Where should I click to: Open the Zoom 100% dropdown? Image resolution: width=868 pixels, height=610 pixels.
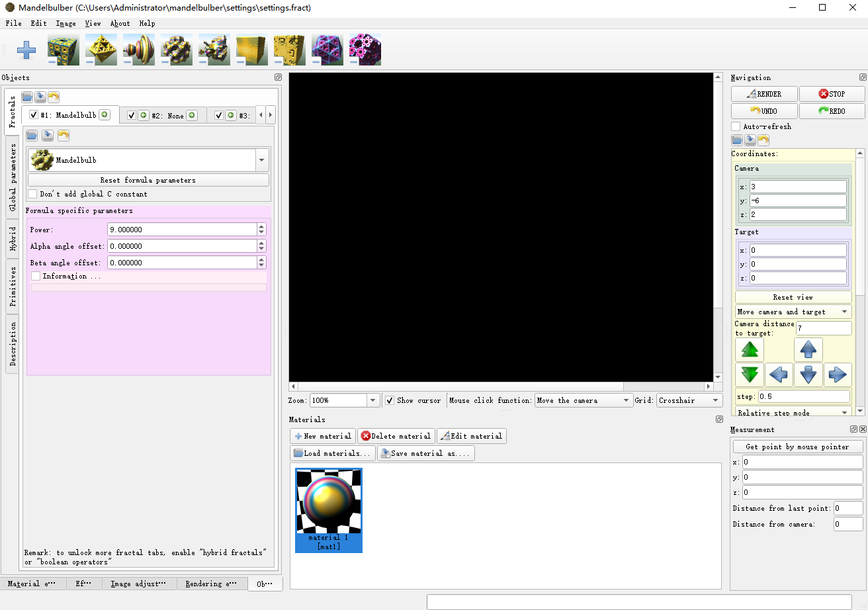(373, 400)
